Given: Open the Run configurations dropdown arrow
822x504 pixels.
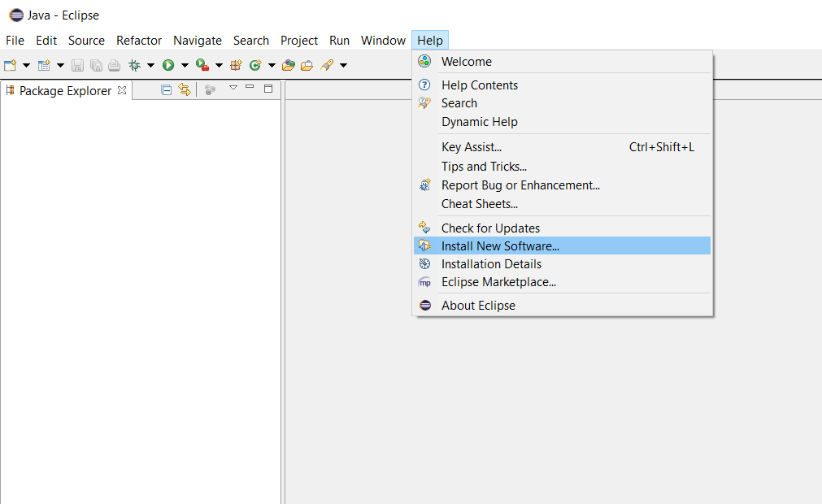Looking at the screenshot, I should (185, 66).
